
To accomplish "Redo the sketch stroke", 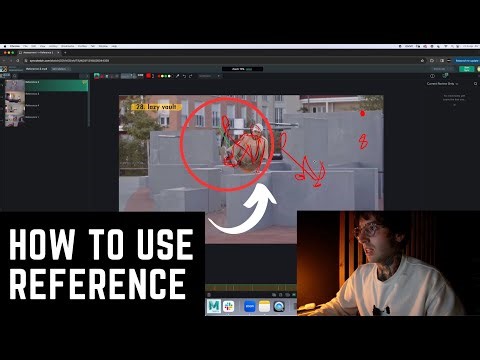I will [191, 76].
